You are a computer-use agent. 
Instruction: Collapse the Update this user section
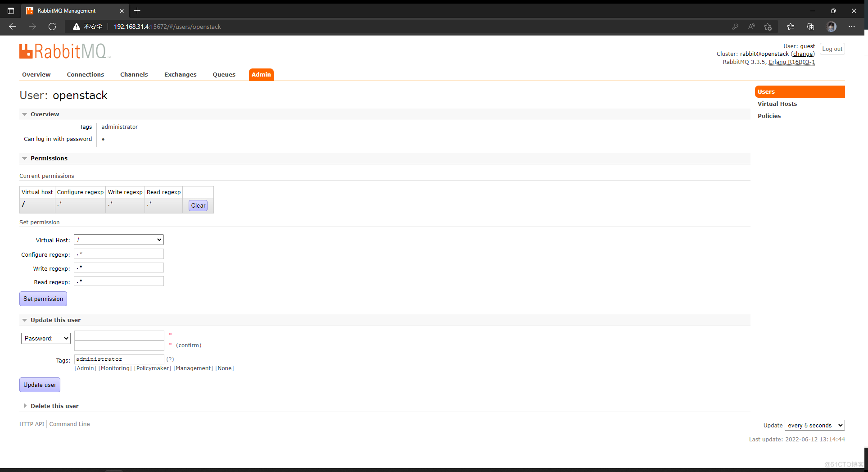point(55,320)
